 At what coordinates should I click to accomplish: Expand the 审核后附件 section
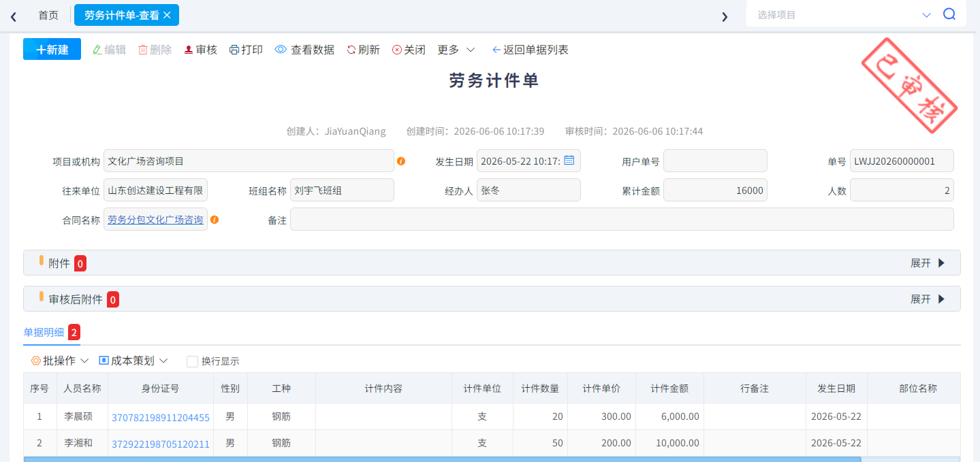coord(928,299)
